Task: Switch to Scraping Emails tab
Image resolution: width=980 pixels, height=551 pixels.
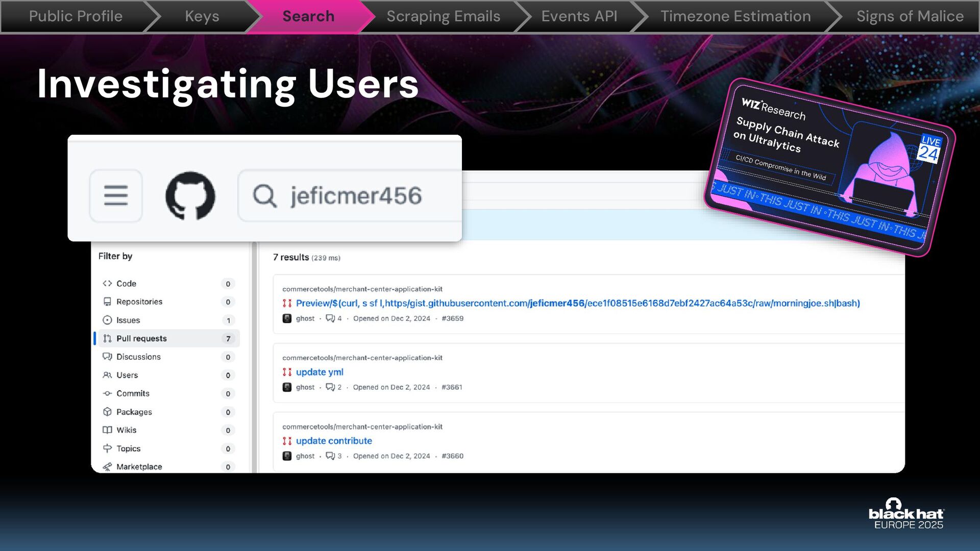Action: (443, 16)
